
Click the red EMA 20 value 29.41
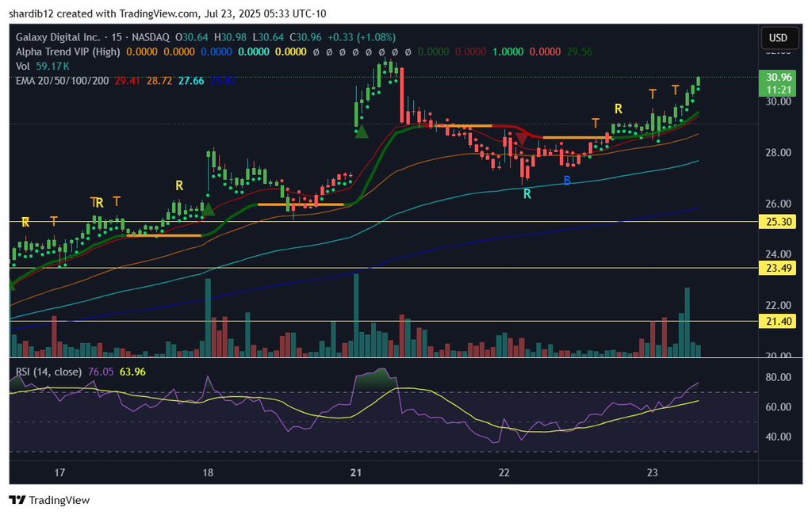[128, 81]
